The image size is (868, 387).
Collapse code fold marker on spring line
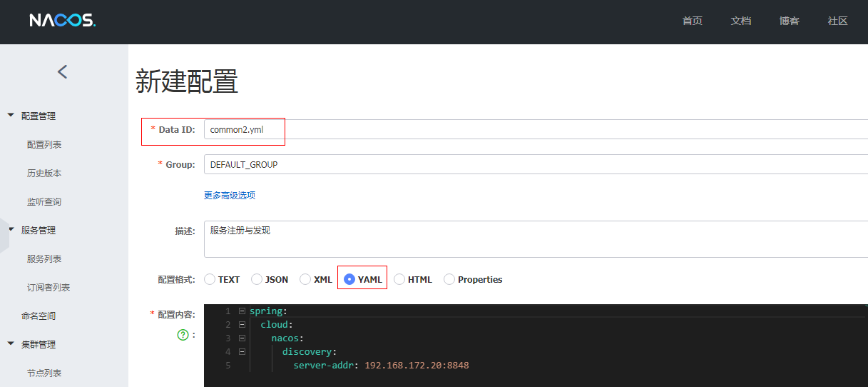[x=242, y=311]
